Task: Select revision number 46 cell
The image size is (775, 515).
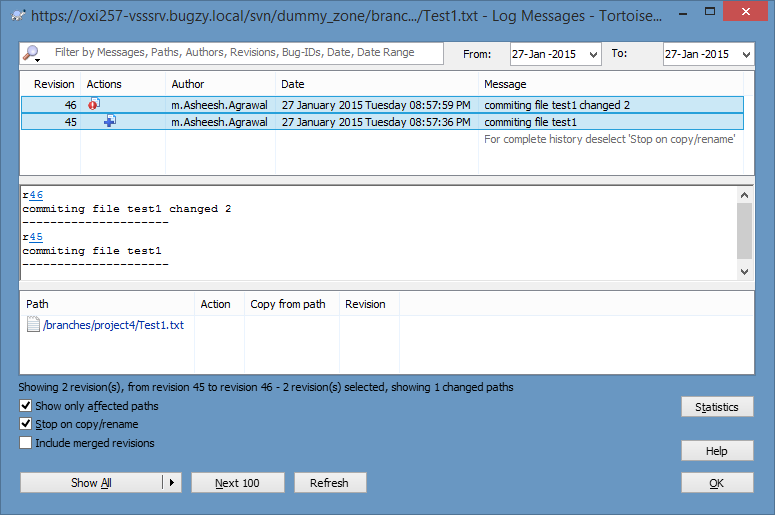Action: pyautogui.click(x=71, y=105)
